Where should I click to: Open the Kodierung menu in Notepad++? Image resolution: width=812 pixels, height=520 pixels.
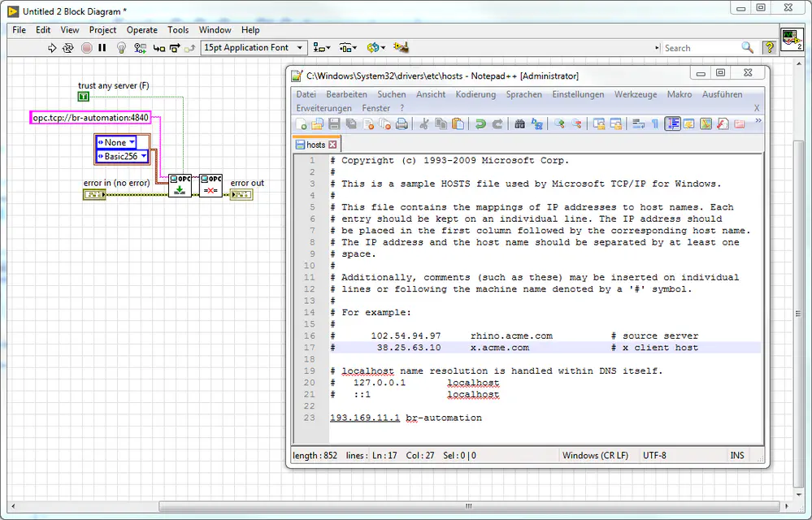pyautogui.click(x=475, y=94)
